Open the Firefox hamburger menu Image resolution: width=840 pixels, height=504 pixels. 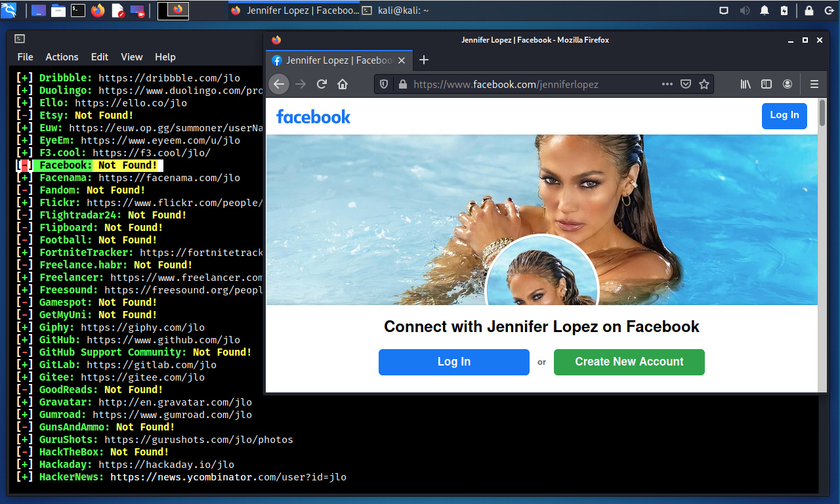(x=814, y=84)
